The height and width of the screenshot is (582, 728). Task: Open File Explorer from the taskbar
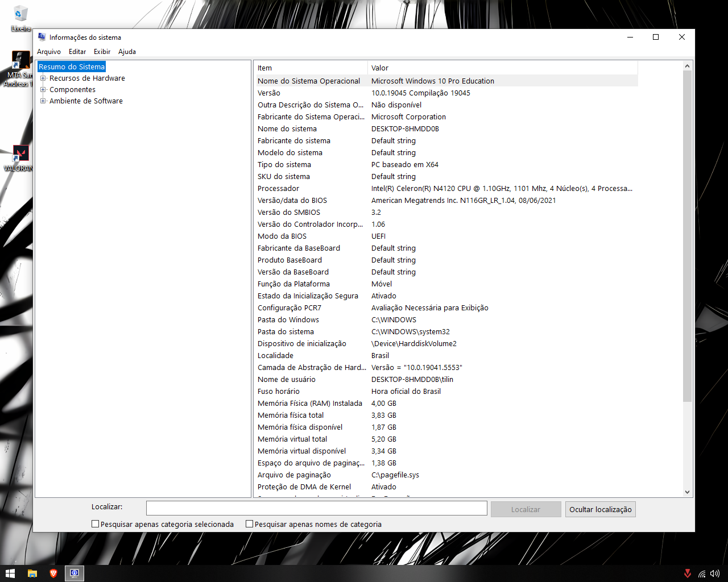click(x=32, y=573)
